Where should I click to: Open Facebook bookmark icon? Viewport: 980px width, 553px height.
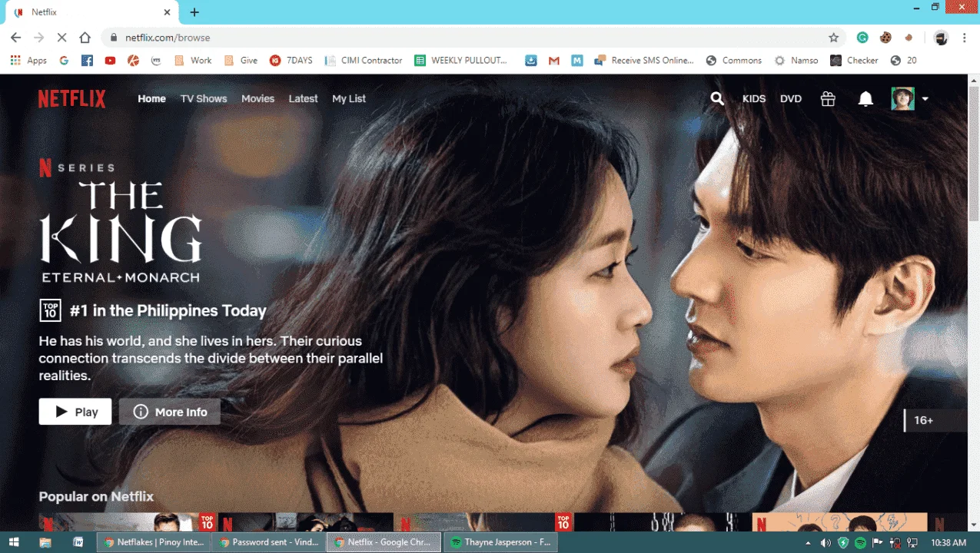click(87, 61)
